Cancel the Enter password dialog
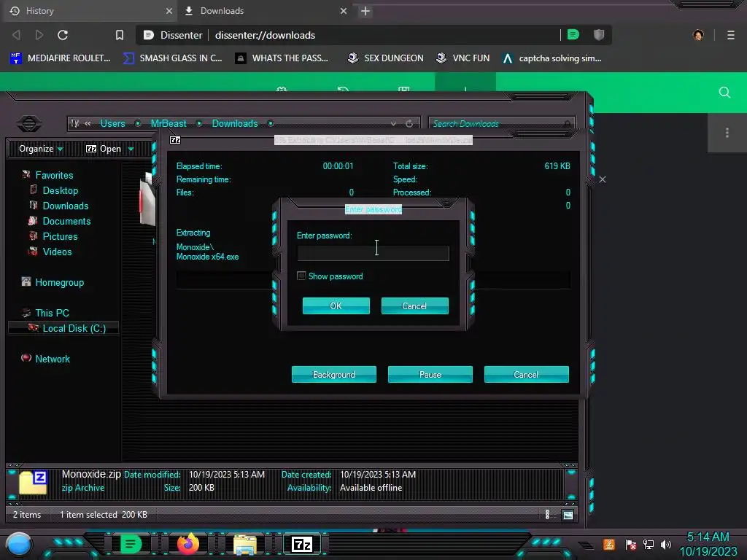The image size is (747, 560). click(414, 306)
